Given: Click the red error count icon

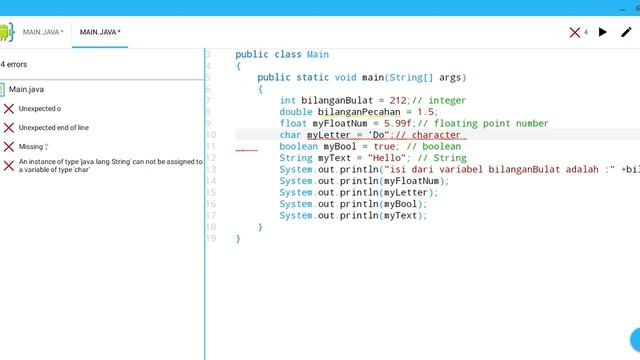Looking at the screenshot, I should (575, 32).
